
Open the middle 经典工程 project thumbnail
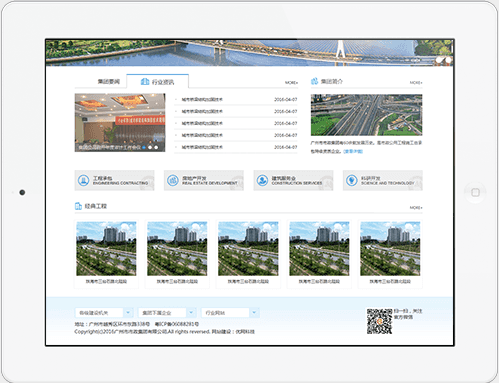coord(248,249)
